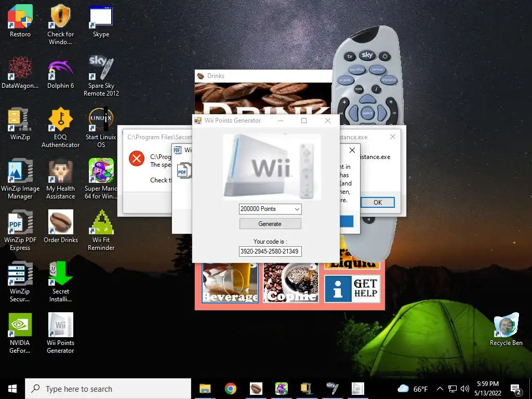Open the network status tray icon

click(453, 389)
